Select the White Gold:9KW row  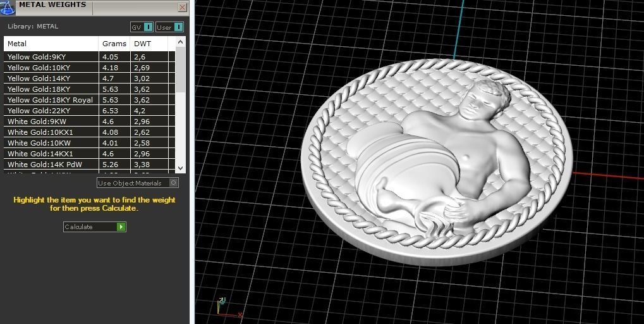click(x=90, y=121)
